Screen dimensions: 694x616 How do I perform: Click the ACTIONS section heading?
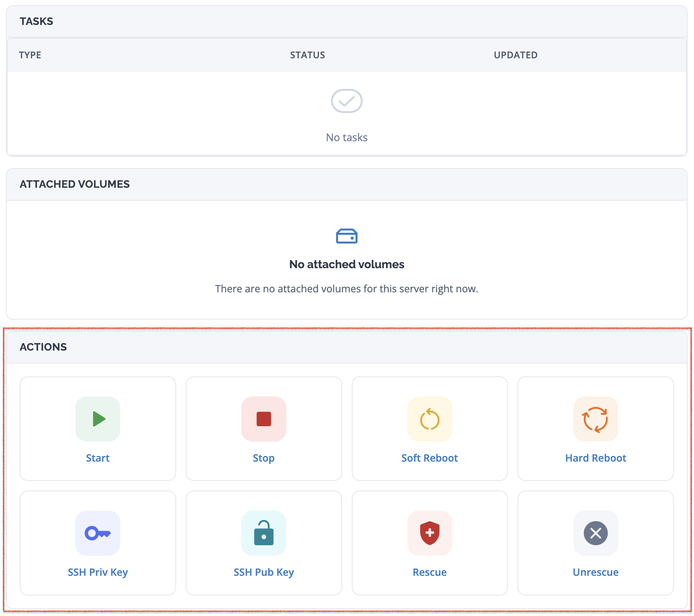43,347
